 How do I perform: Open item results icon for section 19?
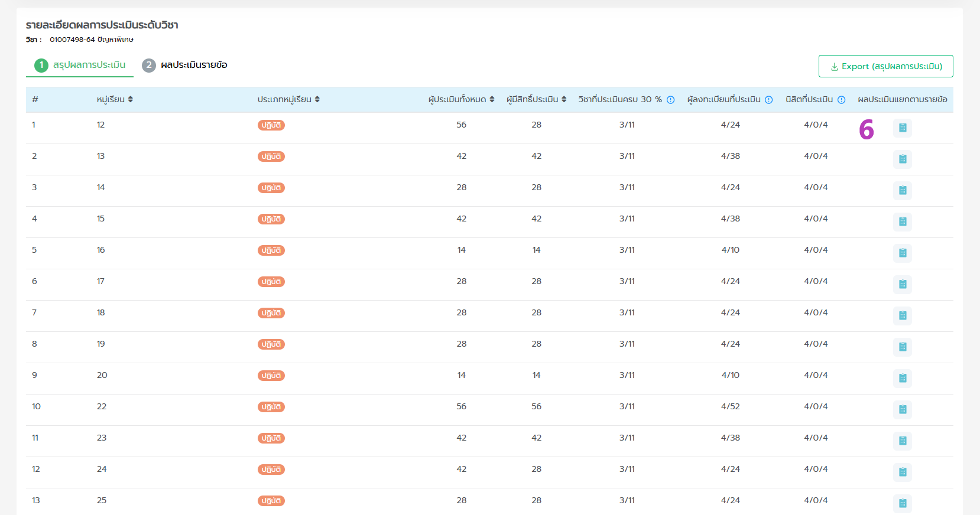pos(902,347)
